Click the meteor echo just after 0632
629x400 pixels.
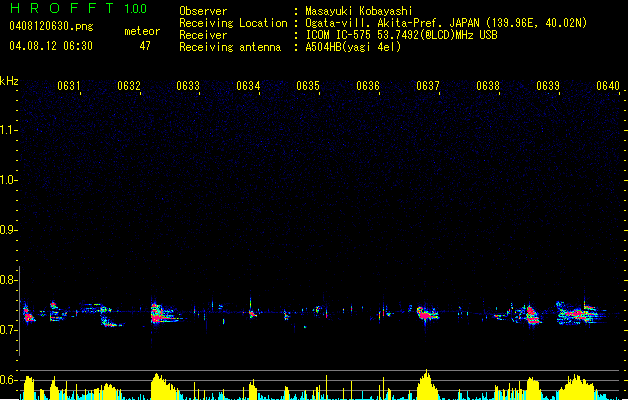coord(164,313)
